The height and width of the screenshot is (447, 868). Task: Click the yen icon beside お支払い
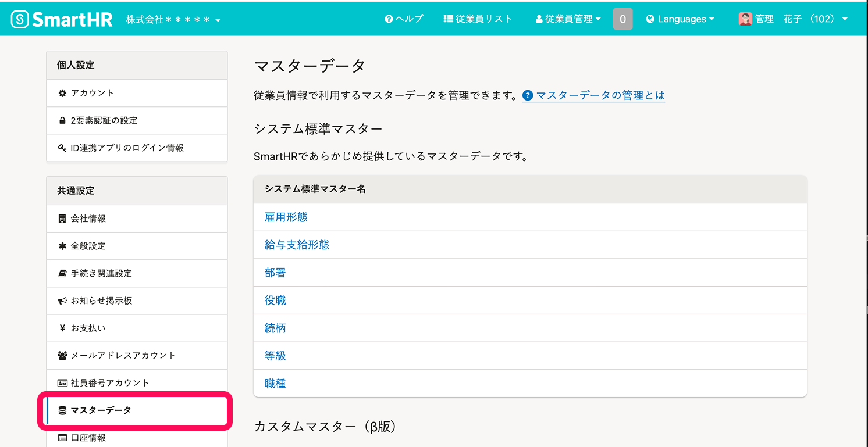click(x=62, y=328)
